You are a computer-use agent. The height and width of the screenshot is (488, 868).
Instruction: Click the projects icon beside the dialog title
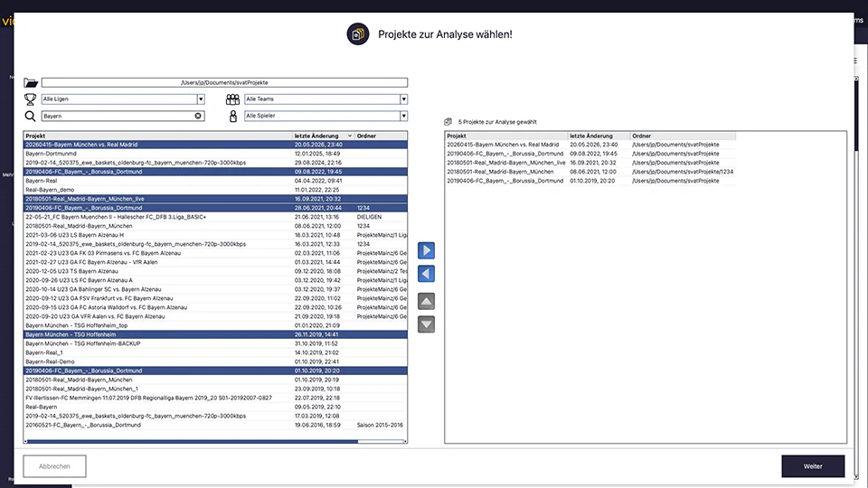[358, 33]
